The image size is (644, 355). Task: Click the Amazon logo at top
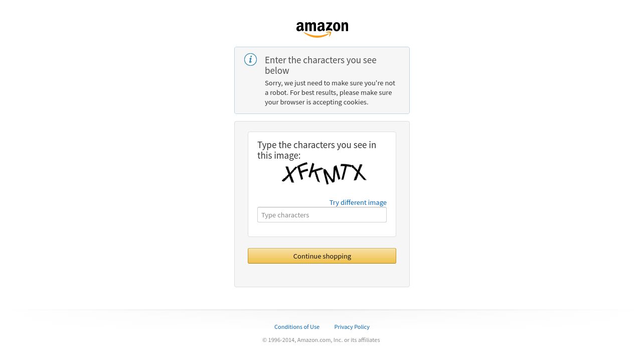pos(322,30)
